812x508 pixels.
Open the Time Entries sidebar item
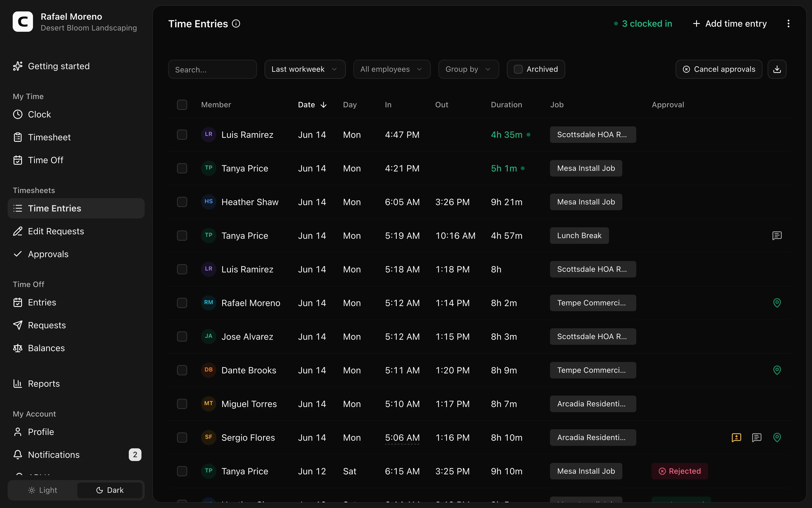coord(76,208)
